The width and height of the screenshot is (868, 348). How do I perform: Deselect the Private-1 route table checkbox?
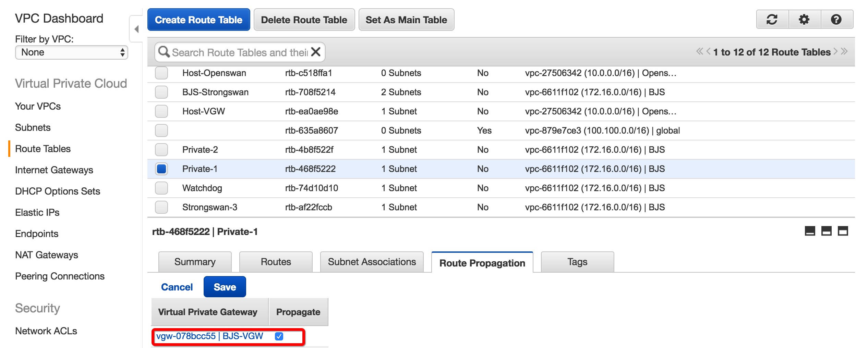point(161,169)
